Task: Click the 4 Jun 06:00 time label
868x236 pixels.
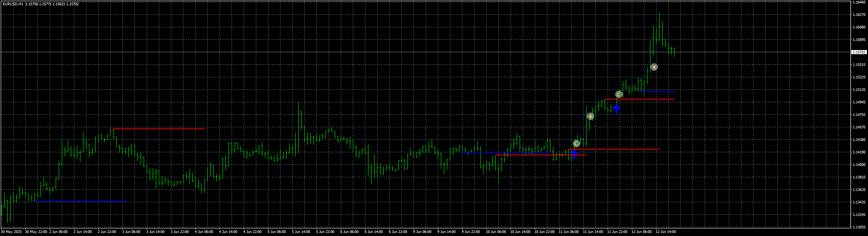Action: pos(204,232)
